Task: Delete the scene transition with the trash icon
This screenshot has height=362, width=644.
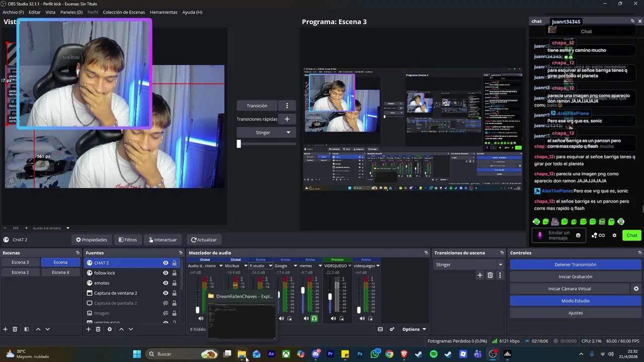Action: pos(490,275)
